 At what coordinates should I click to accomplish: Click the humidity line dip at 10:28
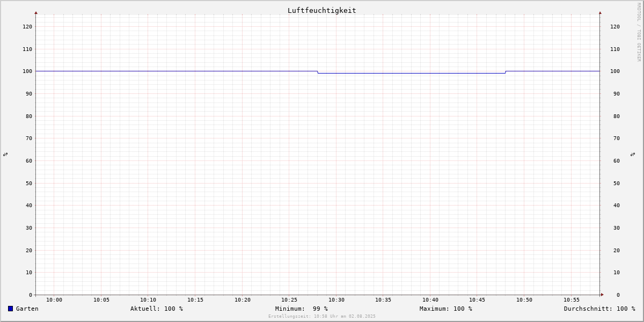(x=318, y=72)
